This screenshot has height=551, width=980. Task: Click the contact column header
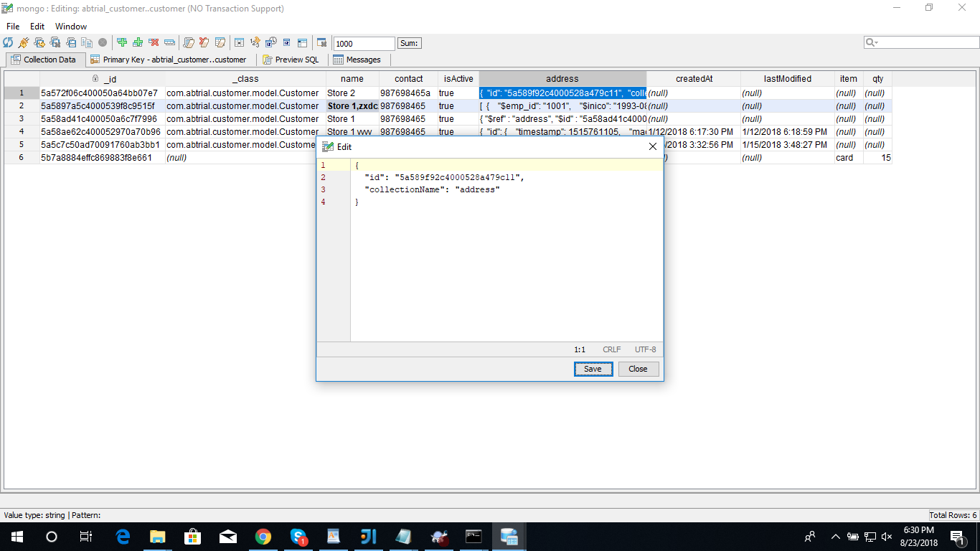tap(408, 79)
